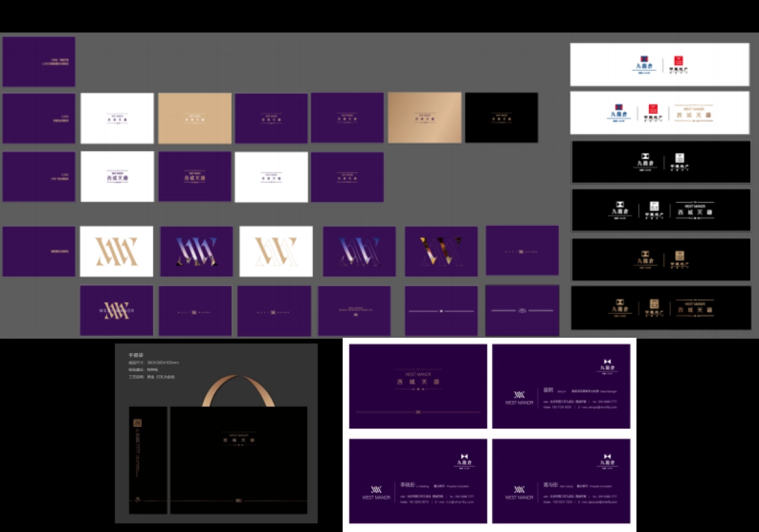Click the front business card with centered 西城天籁
Screen dimensions: 759x532
417,386
